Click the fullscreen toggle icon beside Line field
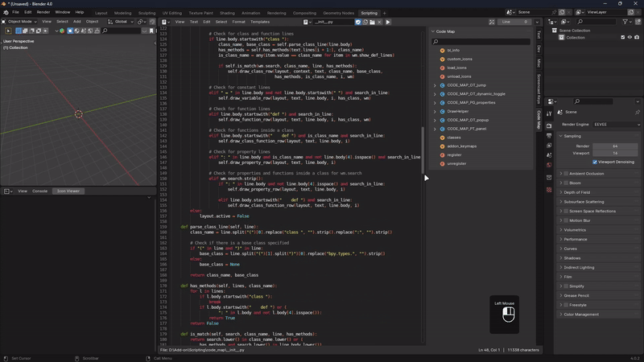Viewport: 644px width, 362px height. pyautogui.click(x=492, y=22)
